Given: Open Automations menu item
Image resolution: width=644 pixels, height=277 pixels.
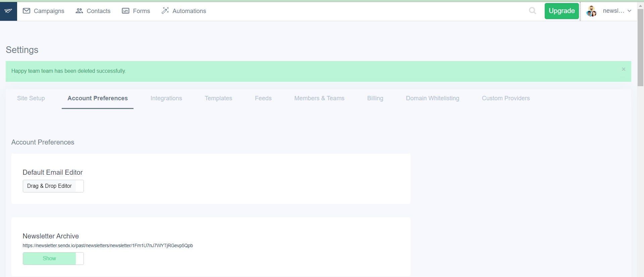Looking at the screenshot, I should pos(184,11).
